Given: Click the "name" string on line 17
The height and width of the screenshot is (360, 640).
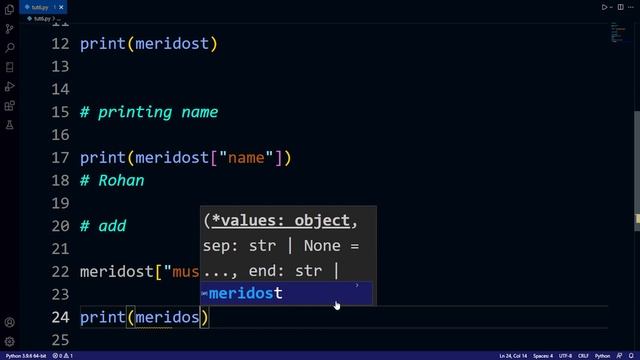Looking at the screenshot, I should (x=246, y=158).
